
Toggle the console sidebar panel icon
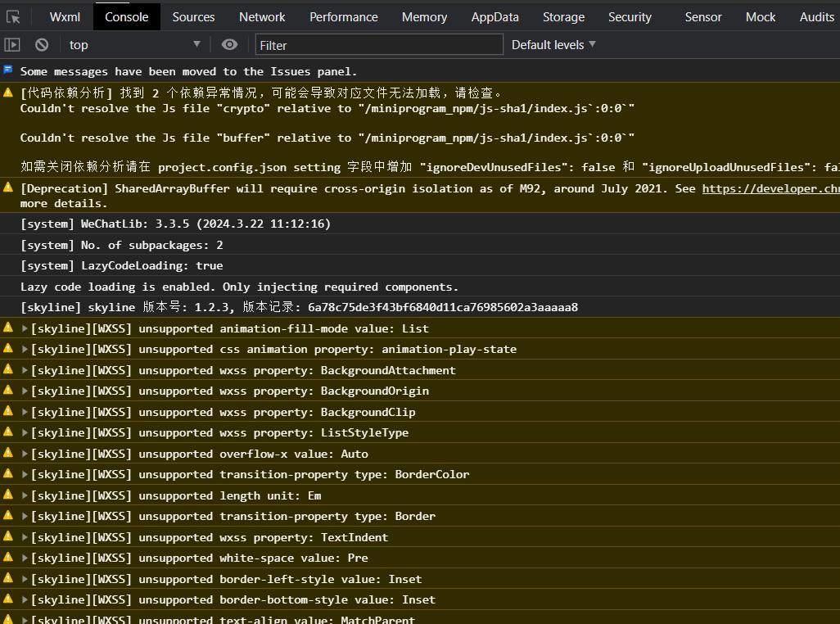(x=12, y=44)
